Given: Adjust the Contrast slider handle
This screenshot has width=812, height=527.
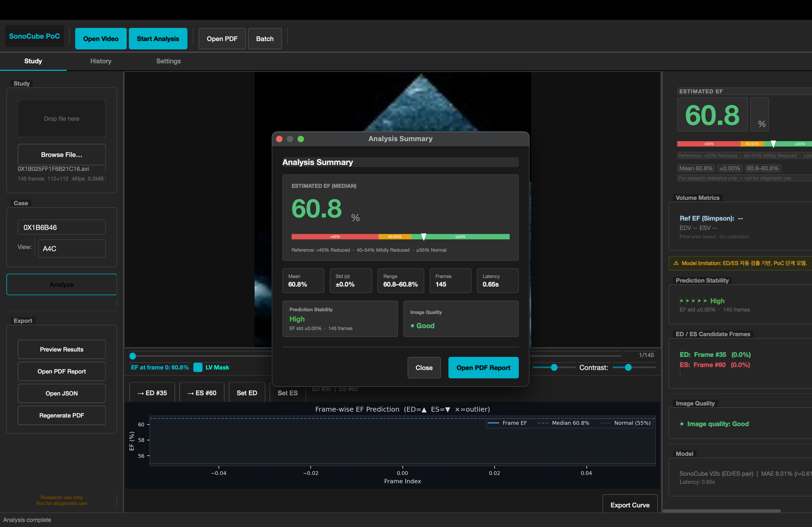Looking at the screenshot, I should click(628, 367).
